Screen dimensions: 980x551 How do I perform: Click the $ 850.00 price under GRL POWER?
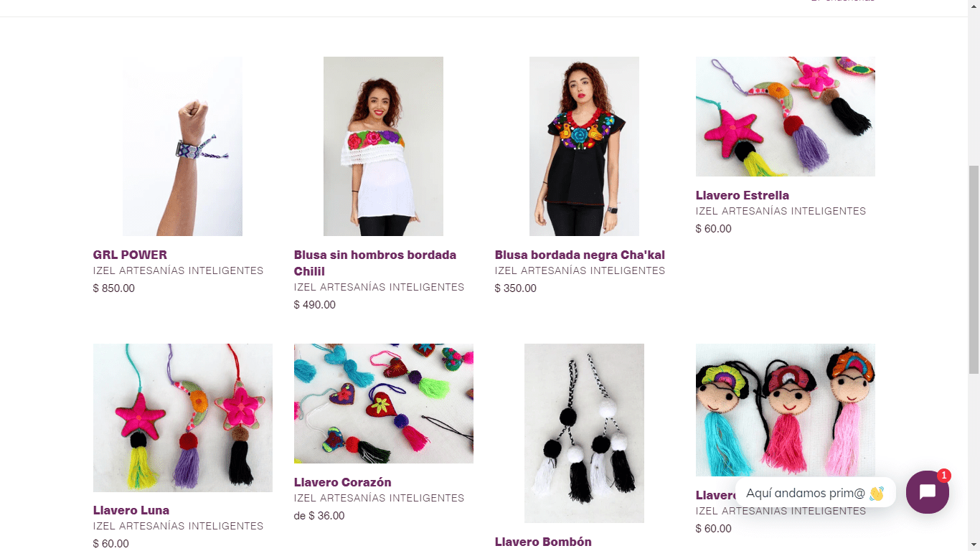click(x=114, y=288)
